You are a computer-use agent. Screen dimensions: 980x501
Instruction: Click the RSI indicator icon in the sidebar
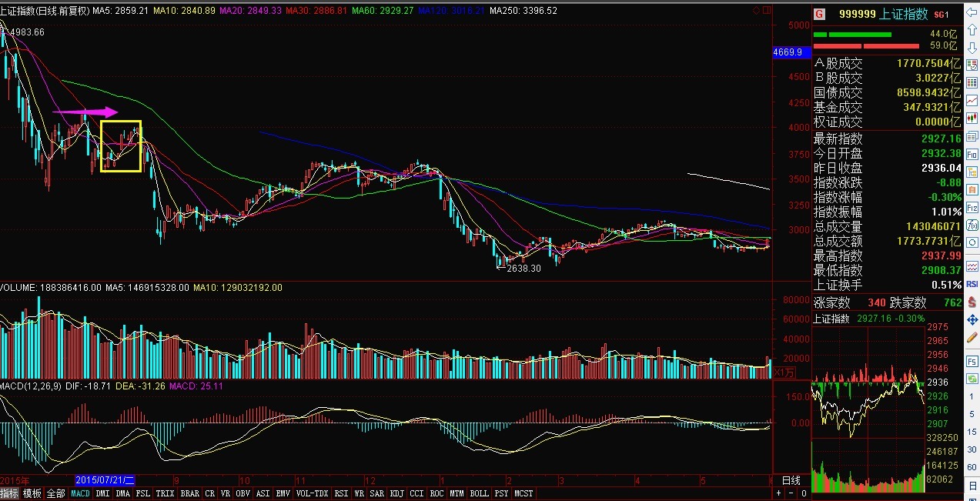point(973,284)
